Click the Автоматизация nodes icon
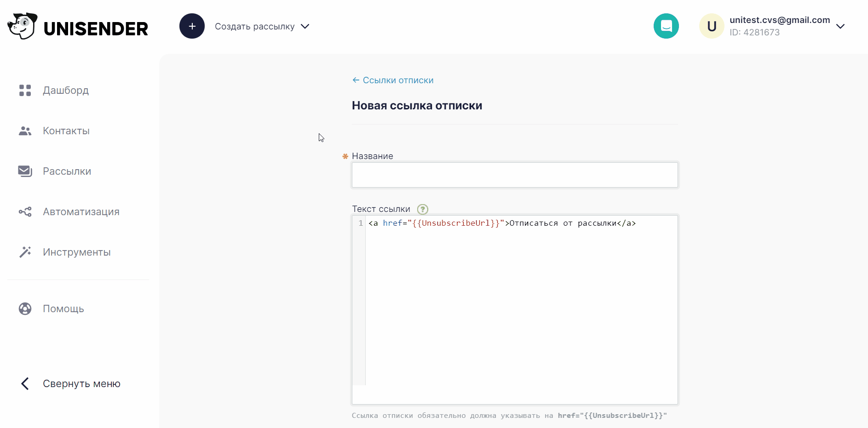Screen dimensions: 868x428 point(25,211)
